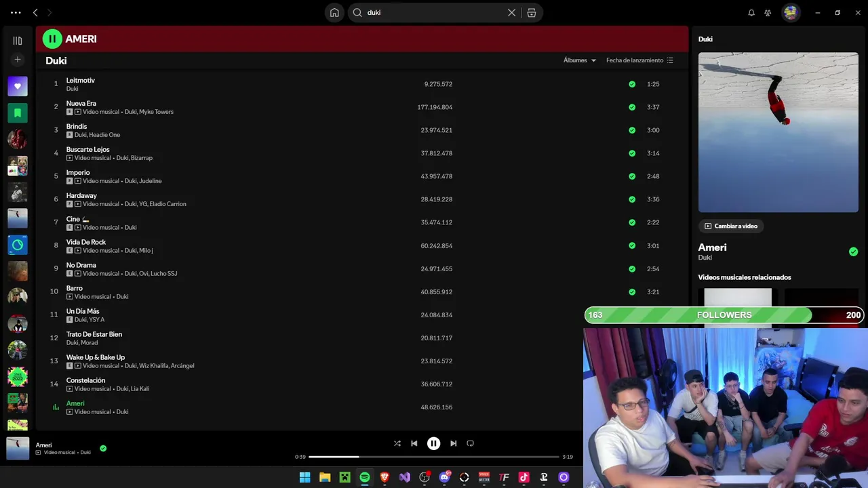Open Visual Studio from the taskbar
868x488 pixels.
tap(405, 477)
